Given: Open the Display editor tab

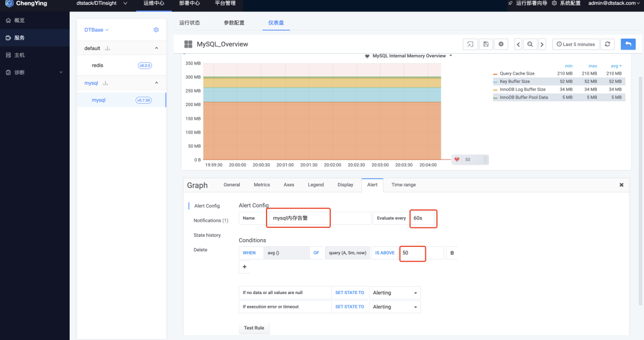Looking at the screenshot, I should [345, 185].
